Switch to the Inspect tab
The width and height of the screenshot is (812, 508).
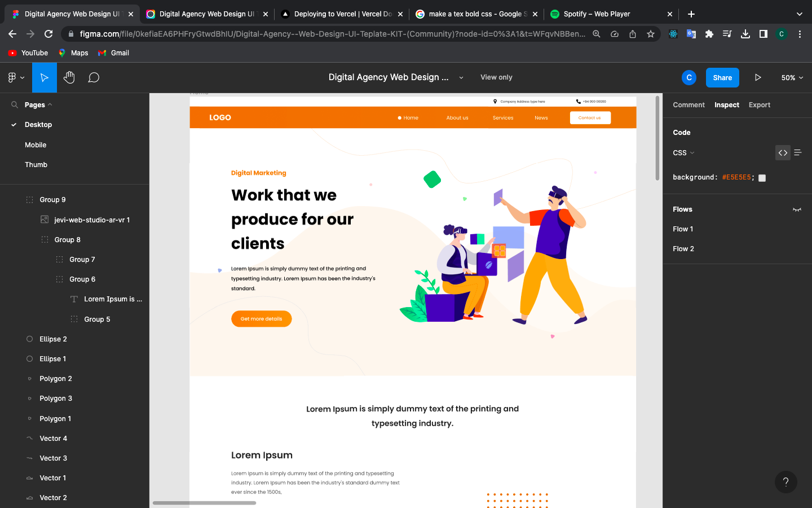tap(727, 105)
